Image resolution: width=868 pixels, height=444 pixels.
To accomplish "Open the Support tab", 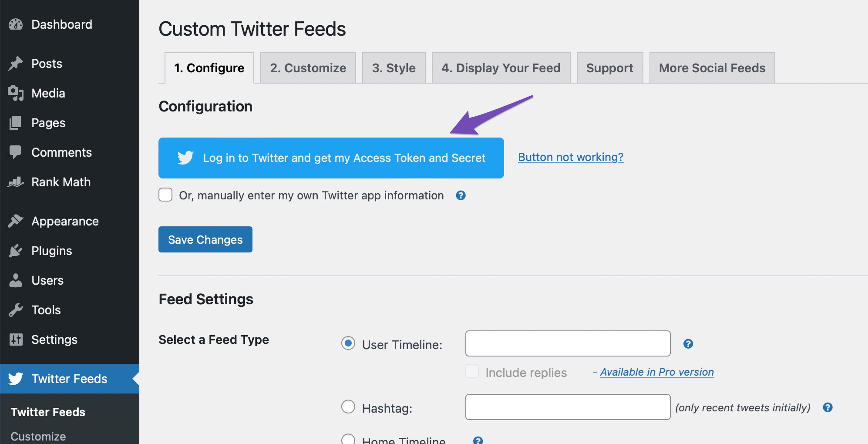I will [x=610, y=68].
